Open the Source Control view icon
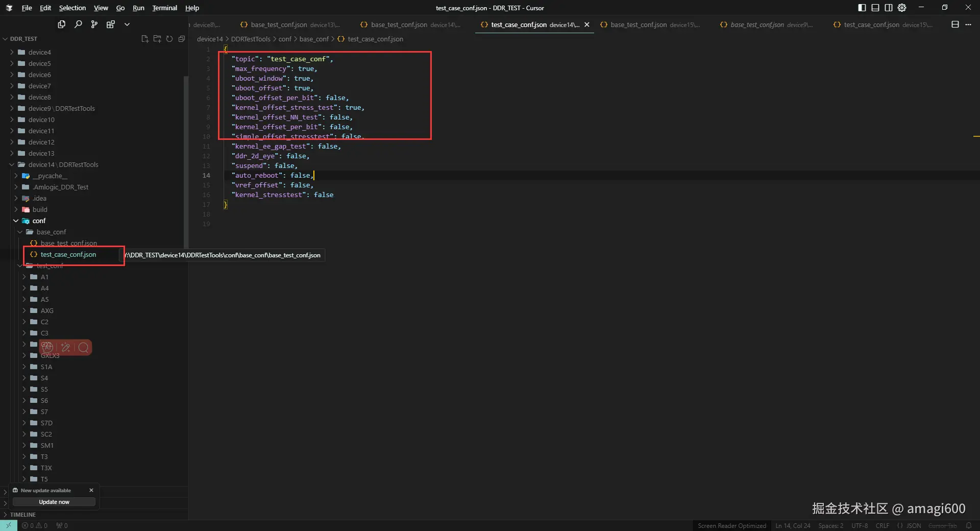Viewport: 980px width, 531px height. (x=94, y=24)
